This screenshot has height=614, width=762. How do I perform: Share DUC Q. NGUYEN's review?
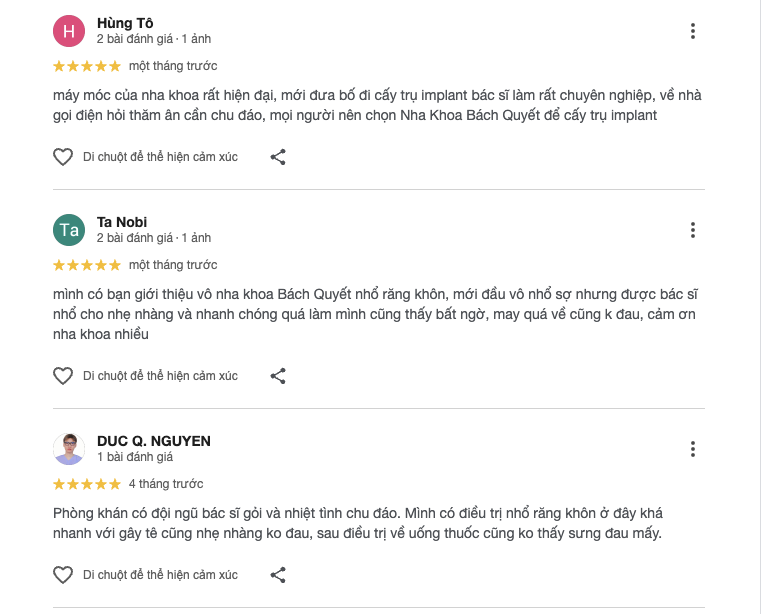point(279,575)
